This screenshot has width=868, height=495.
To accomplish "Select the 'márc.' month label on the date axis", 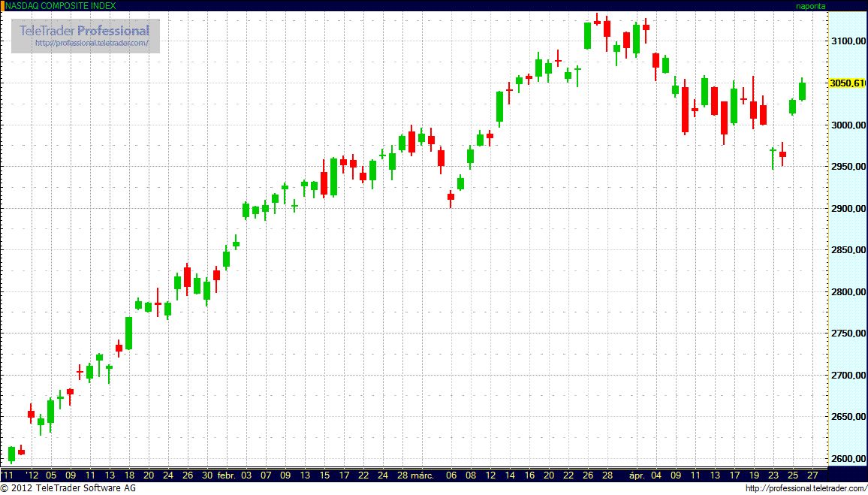I will [x=423, y=475].
